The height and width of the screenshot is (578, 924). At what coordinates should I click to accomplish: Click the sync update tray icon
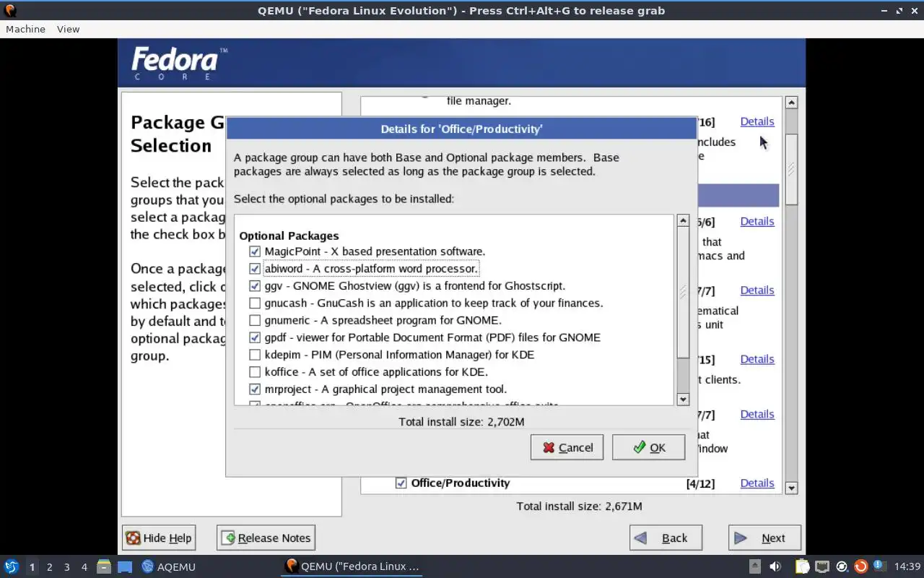(842, 566)
